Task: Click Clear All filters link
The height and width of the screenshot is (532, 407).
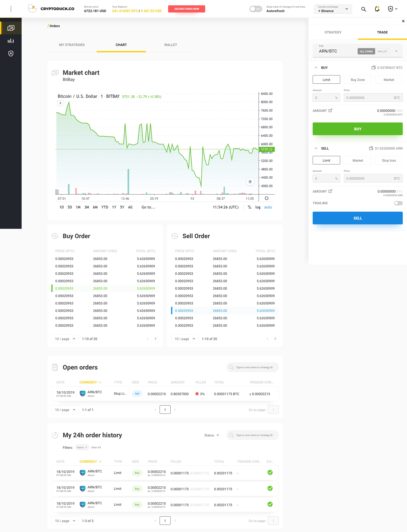Action: (96, 447)
